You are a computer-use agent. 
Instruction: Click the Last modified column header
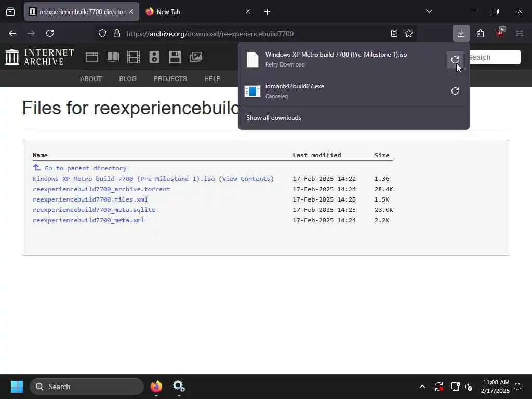click(316, 155)
